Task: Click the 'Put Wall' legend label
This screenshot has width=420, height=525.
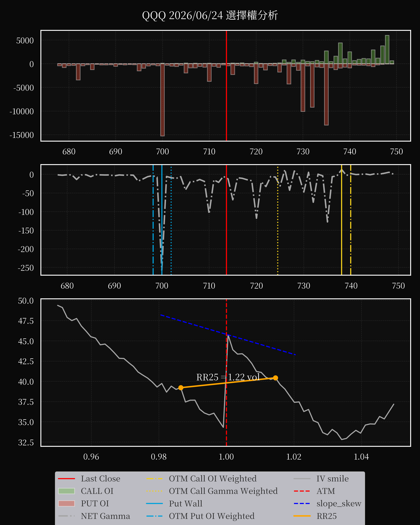Action: (x=185, y=503)
